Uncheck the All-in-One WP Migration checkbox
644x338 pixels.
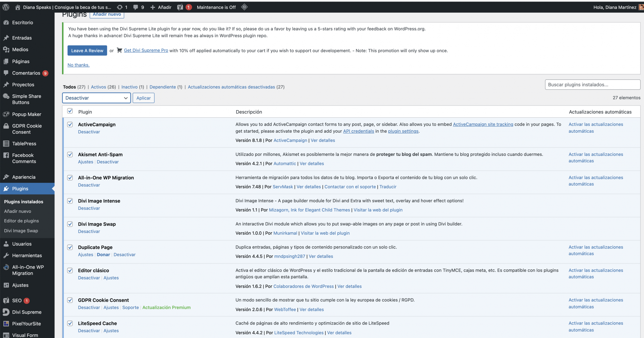(70, 178)
